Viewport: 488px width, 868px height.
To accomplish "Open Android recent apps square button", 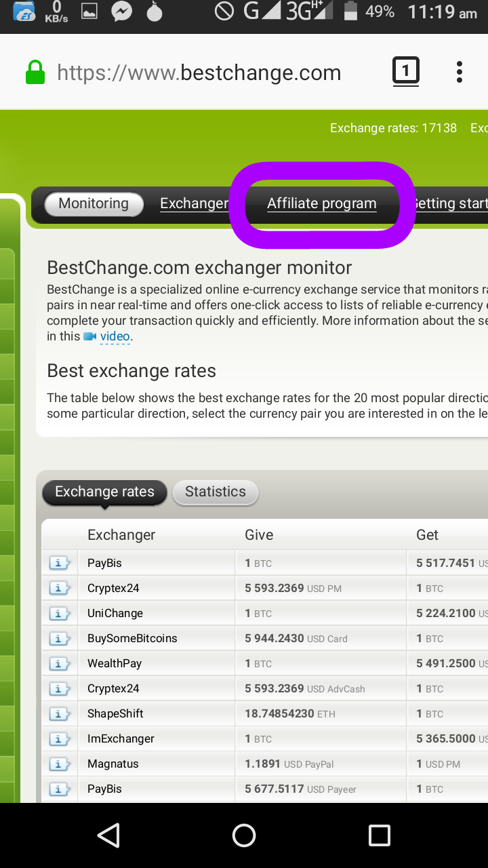I will [379, 835].
